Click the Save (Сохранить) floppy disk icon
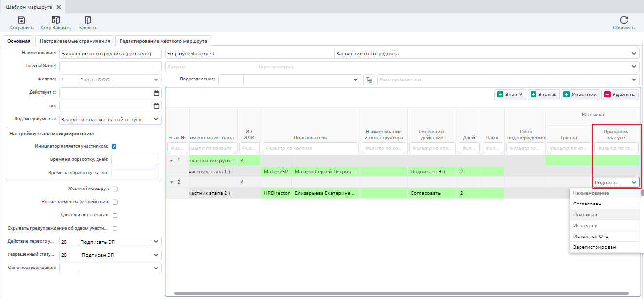Image resolution: width=644 pixels, height=300 pixels. (x=21, y=20)
